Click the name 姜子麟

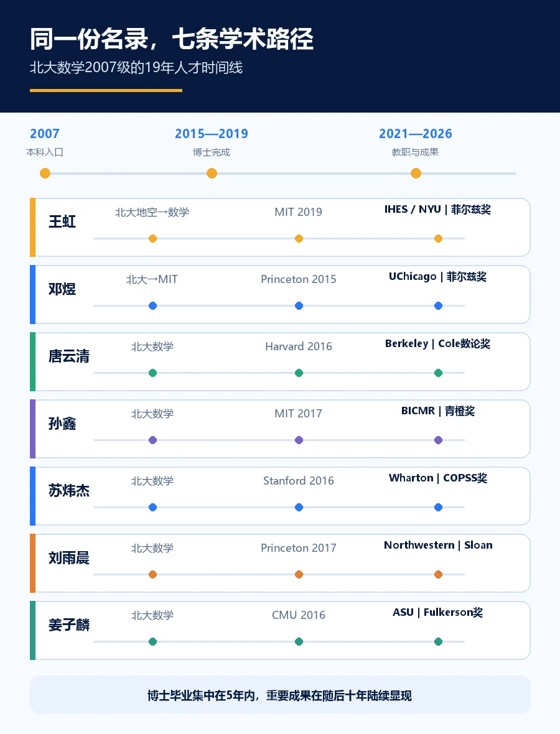pyautogui.click(x=69, y=625)
